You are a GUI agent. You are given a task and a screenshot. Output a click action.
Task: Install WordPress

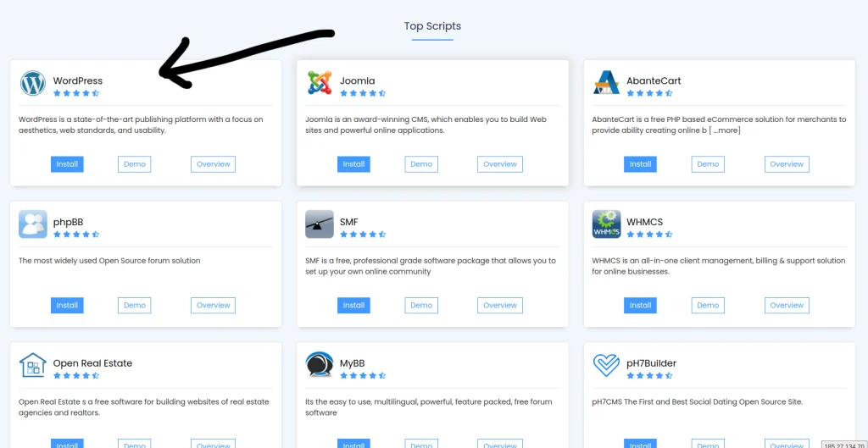(67, 164)
